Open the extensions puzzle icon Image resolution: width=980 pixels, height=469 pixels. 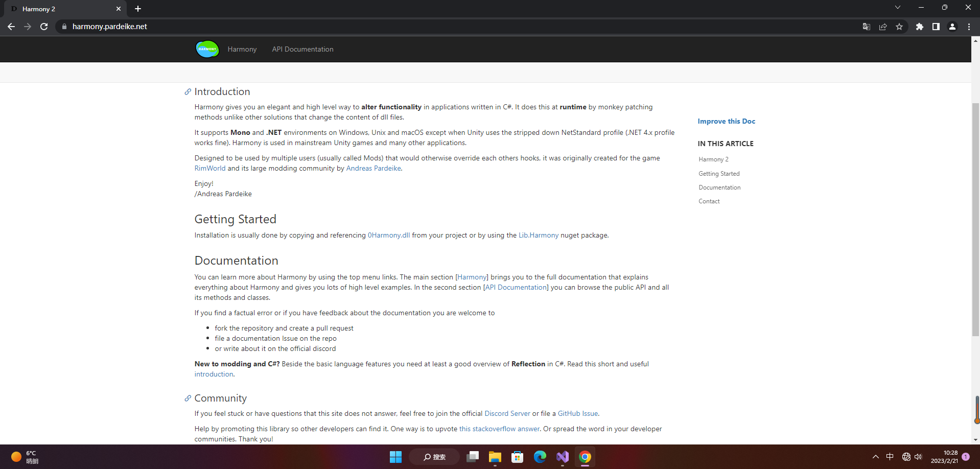coord(920,27)
